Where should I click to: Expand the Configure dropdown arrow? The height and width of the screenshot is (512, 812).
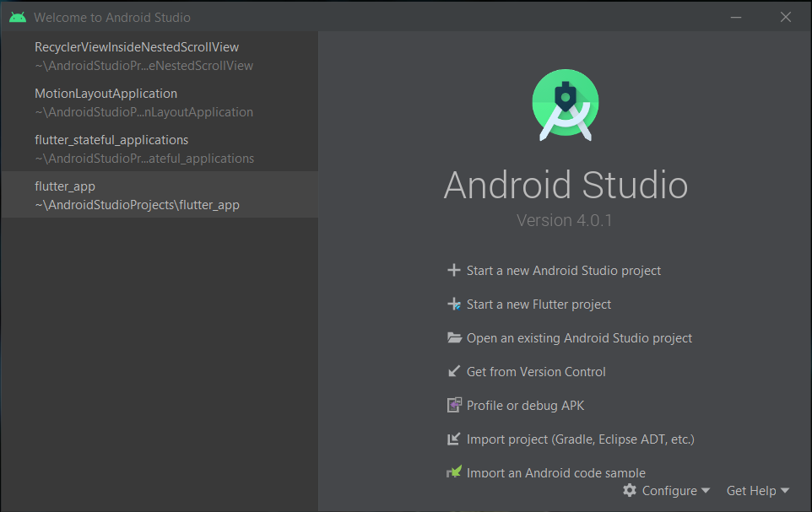click(x=706, y=490)
